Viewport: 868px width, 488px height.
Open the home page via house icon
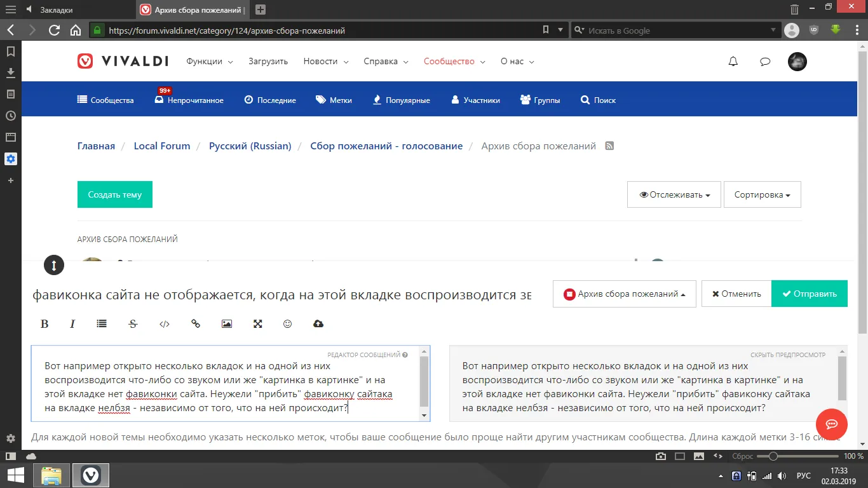click(x=76, y=30)
